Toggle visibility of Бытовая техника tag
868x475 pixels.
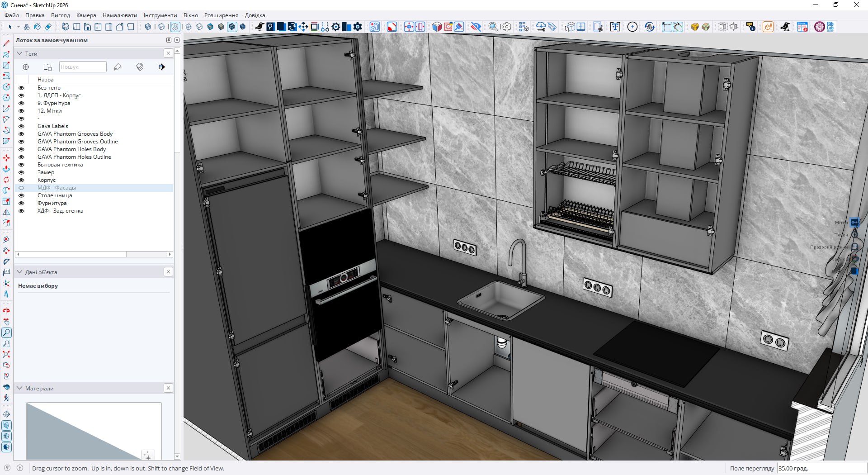click(21, 165)
